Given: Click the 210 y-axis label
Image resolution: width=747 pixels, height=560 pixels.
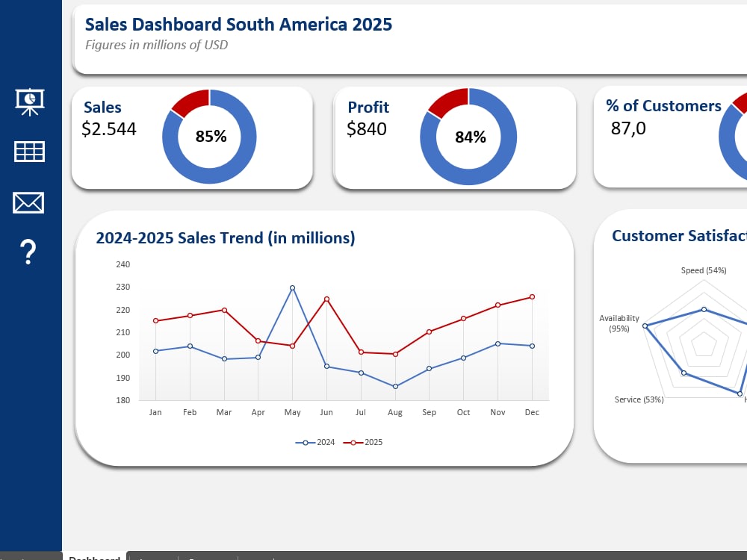Looking at the screenshot, I should click(123, 332).
